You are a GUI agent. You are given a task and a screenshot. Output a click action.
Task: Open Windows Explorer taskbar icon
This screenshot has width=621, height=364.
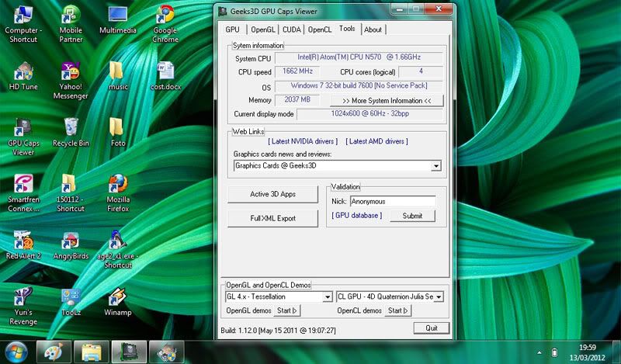click(x=91, y=352)
